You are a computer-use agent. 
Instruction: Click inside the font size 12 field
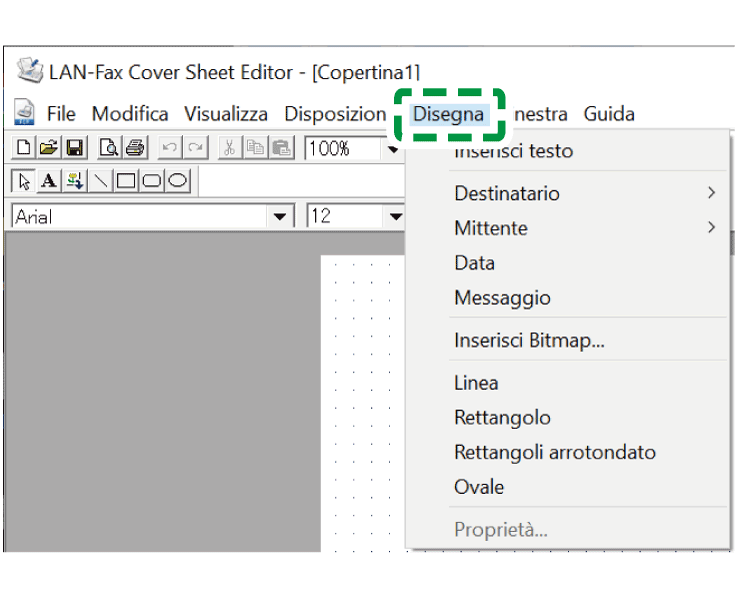[x=345, y=217]
